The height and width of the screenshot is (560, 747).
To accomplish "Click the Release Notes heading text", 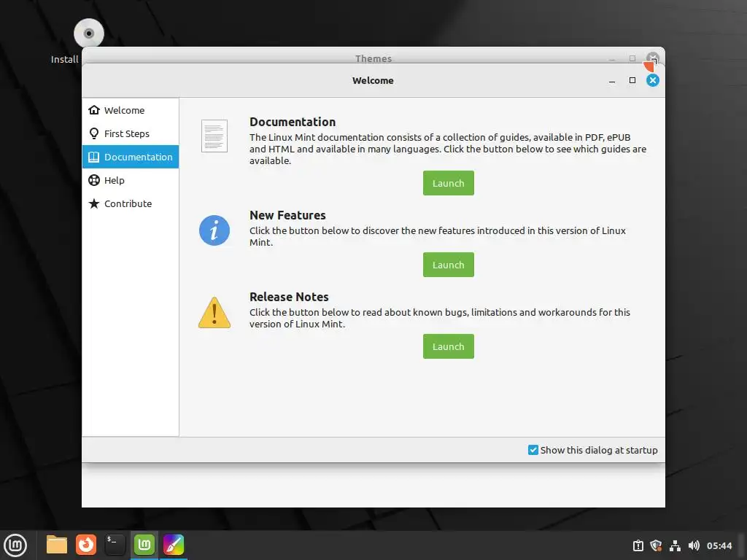I will click(x=289, y=297).
